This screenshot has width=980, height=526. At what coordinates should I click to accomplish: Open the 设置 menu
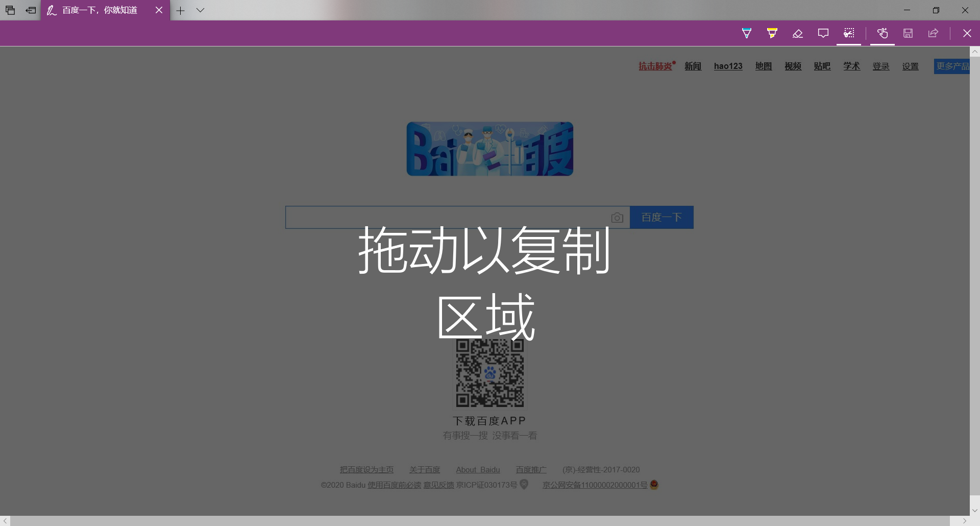pyautogui.click(x=910, y=66)
